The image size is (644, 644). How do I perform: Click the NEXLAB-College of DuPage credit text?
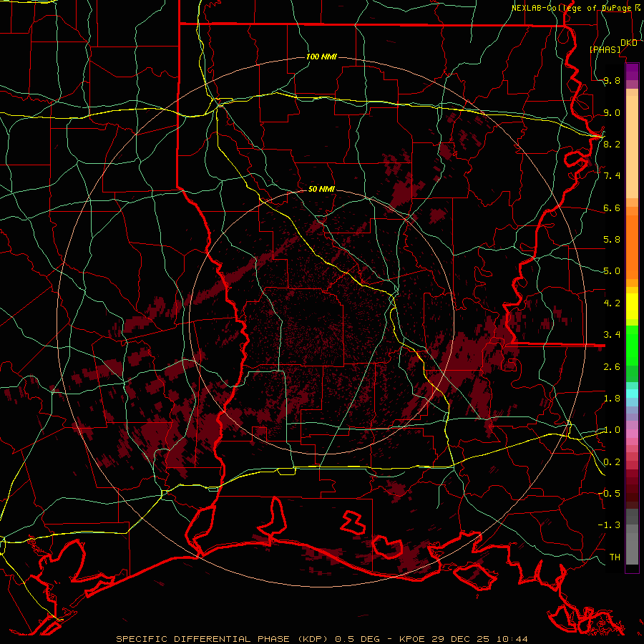[x=573, y=8]
